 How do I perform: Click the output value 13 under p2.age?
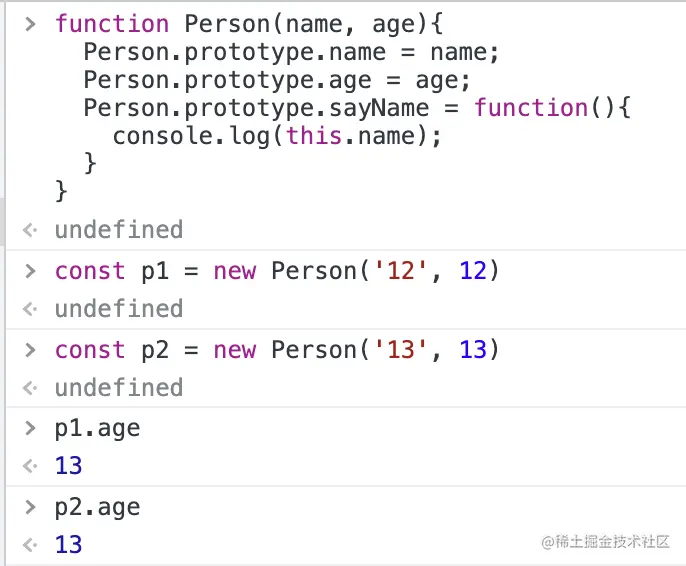[68, 545]
